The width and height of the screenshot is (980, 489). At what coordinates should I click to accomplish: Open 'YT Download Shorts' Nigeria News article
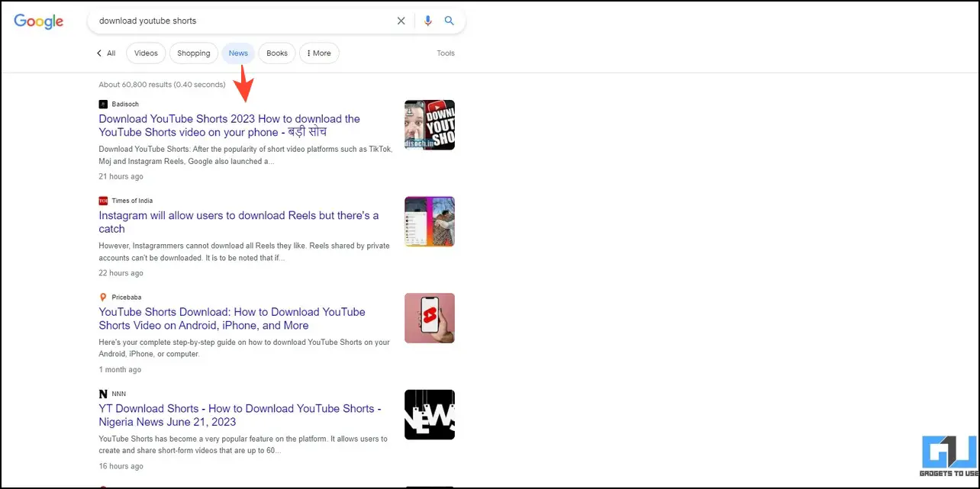(240, 416)
